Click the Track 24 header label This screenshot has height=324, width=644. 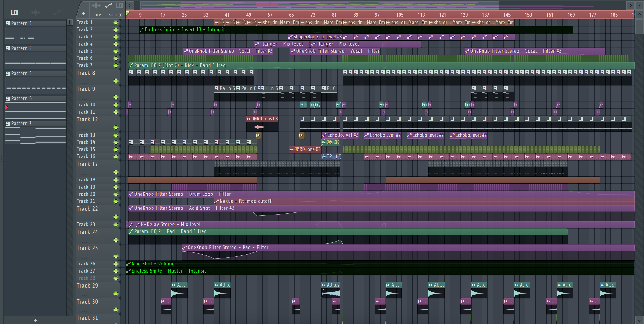click(x=87, y=232)
